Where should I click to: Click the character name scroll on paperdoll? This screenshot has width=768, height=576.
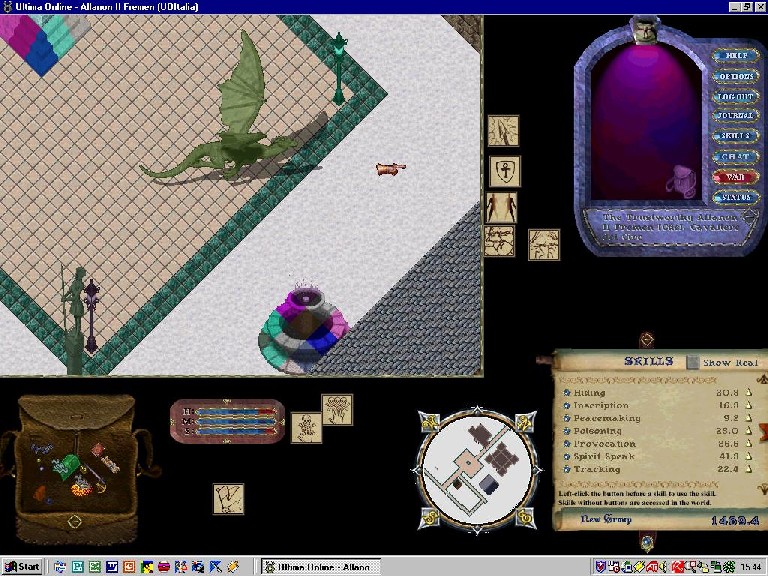point(669,227)
